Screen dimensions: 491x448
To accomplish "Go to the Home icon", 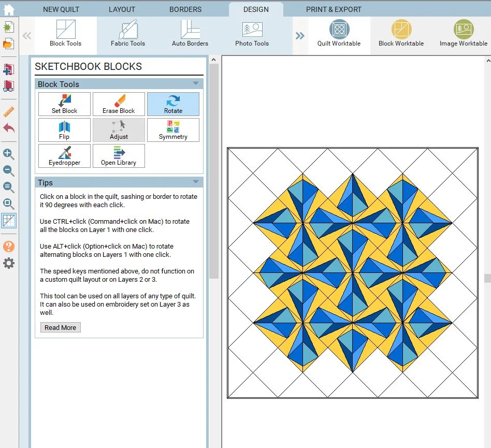I will click(x=8, y=9).
